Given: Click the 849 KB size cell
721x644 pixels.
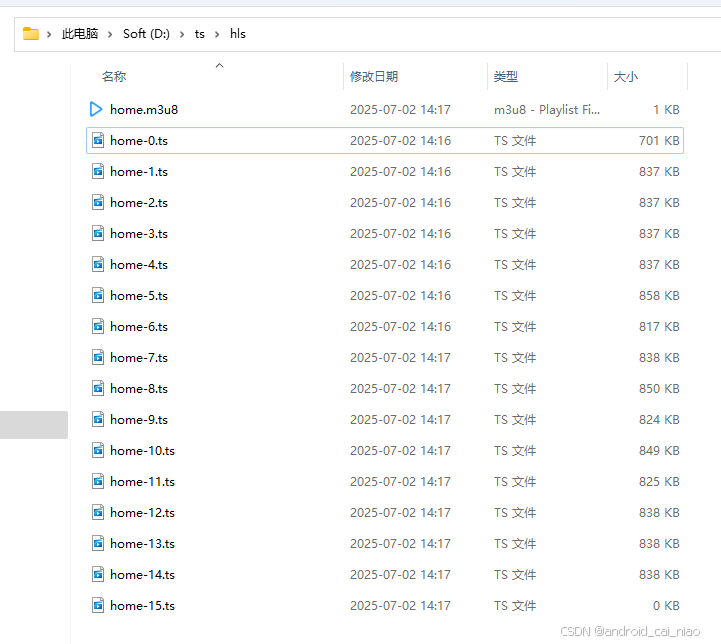Looking at the screenshot, I should (x=659, y=450).
